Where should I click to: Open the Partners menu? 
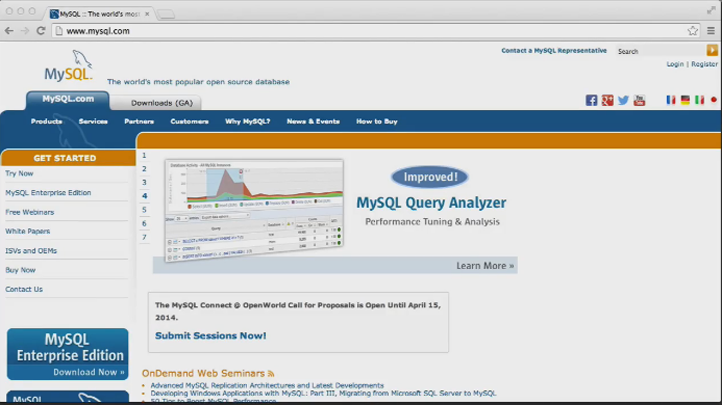coord(139,122)
